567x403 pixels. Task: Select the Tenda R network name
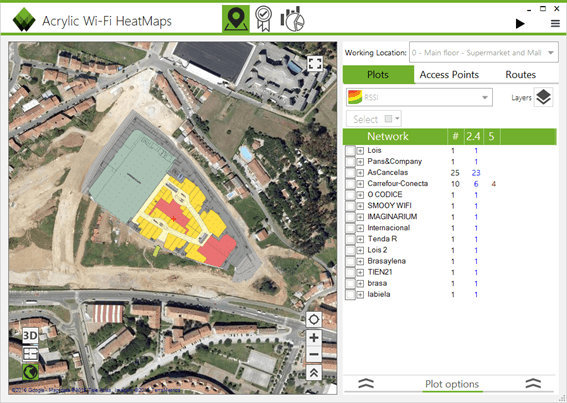pyautogui.click(x=382, y=239)
